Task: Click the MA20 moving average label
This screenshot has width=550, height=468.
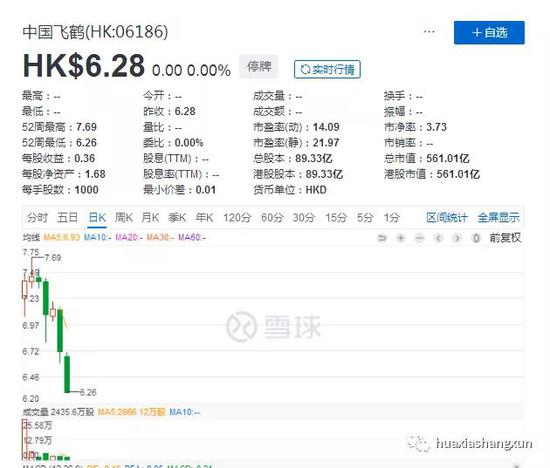Action: point(129,238)
